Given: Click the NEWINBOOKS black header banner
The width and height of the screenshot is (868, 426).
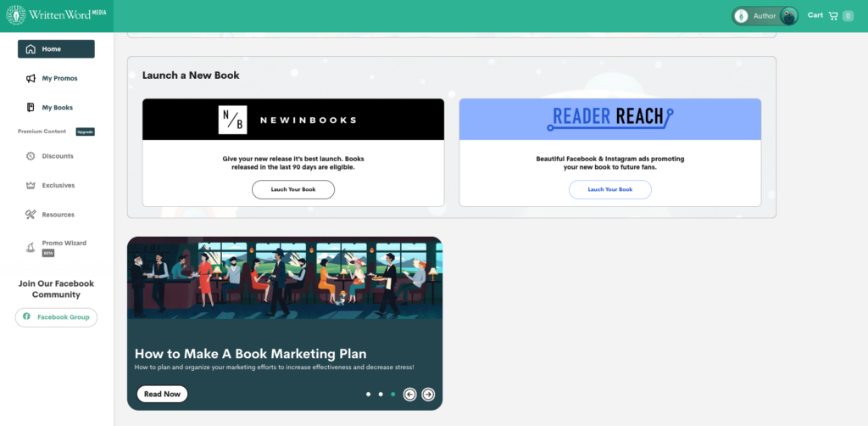Looking at the screenshot, I should (293, 119).
